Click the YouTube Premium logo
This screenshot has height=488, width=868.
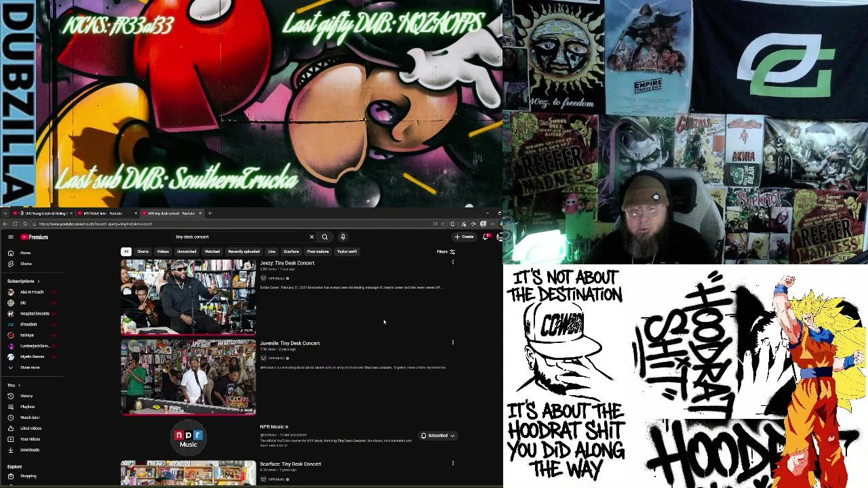(34, 237)
